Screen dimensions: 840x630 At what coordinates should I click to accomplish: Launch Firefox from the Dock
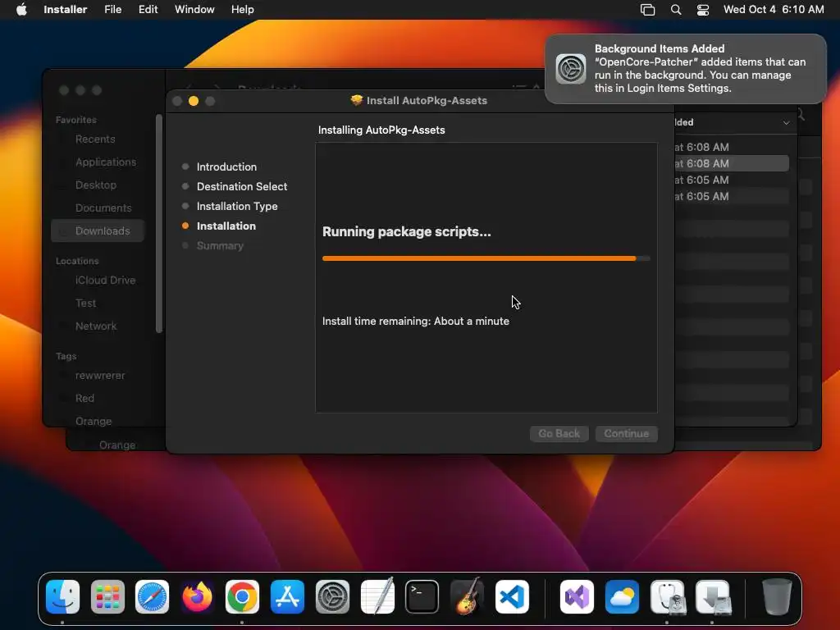(x=197, y=597)
